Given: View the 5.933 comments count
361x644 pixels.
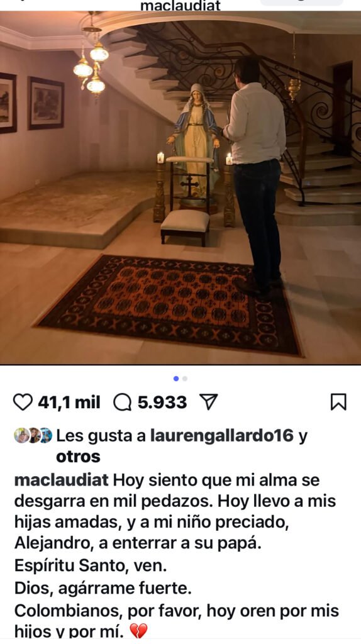Looking at the screenshot, I should [x=162, y=402].
